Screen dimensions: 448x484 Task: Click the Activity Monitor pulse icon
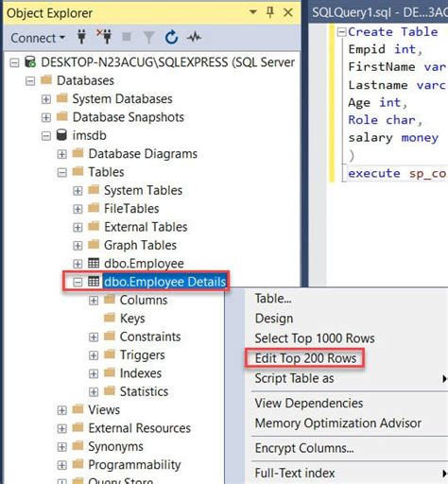pos(194,38)
